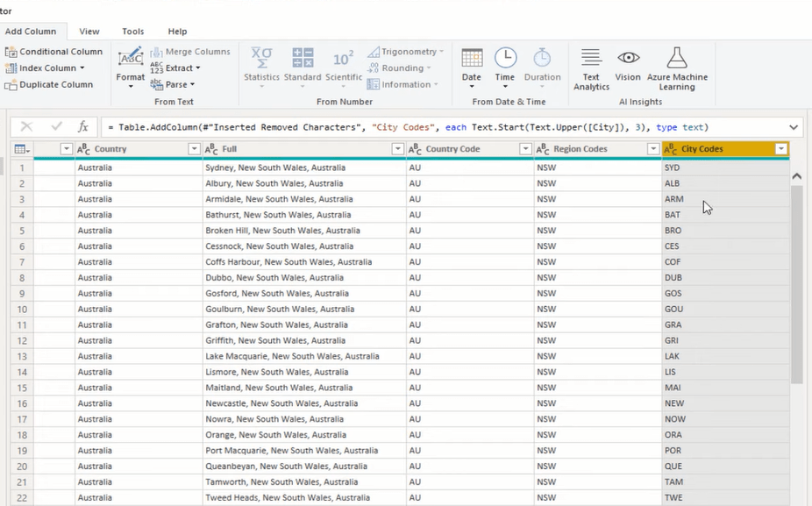Launch Text Analytics AI insight
The height and width of the screenshot is (506, 812).
click(x=591, y=69)
